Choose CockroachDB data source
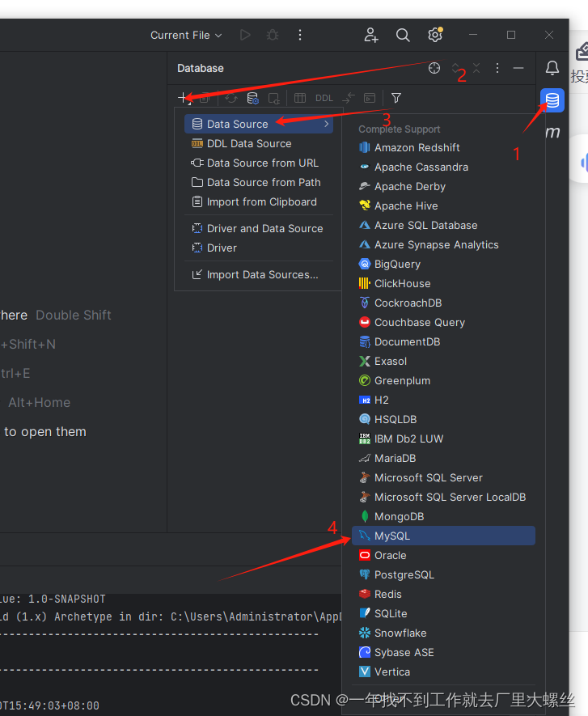Viewport: 588px width, 716px height. pyautogui.click(x=443, y=303)
